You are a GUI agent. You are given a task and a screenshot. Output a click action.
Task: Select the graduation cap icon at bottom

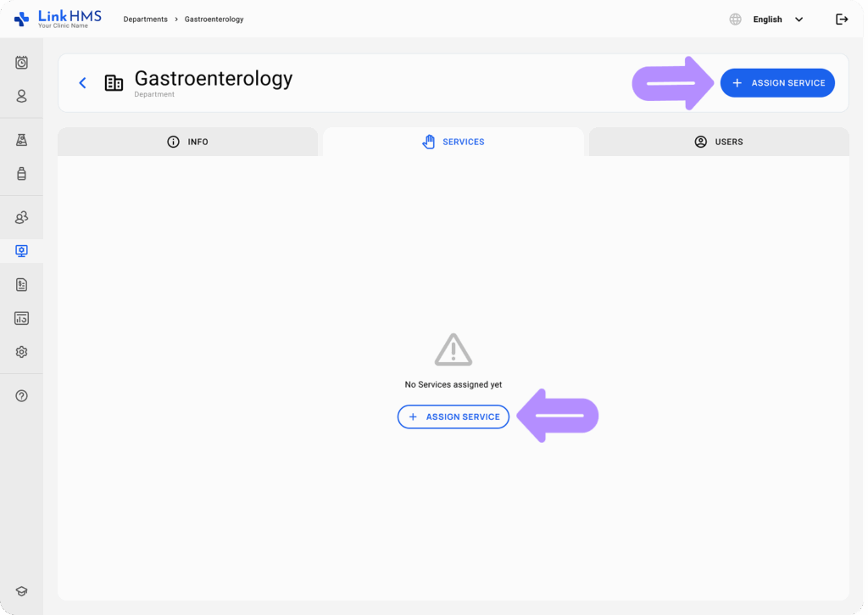(21, 591)
